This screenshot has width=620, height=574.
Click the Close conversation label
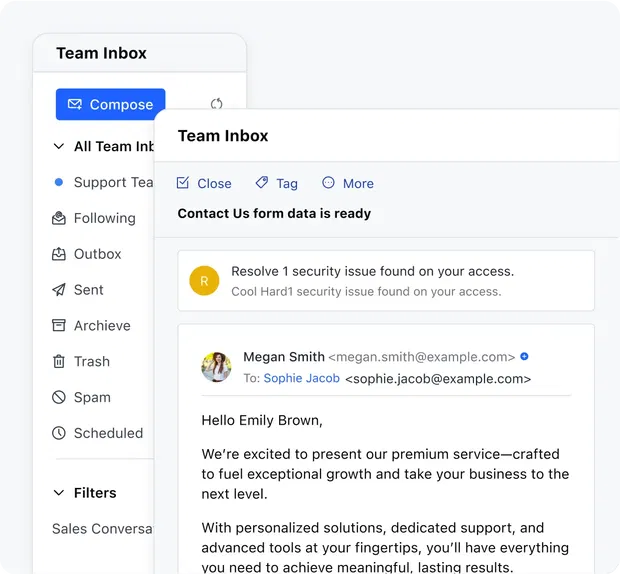pyautogui.click(x=214, y=183)
